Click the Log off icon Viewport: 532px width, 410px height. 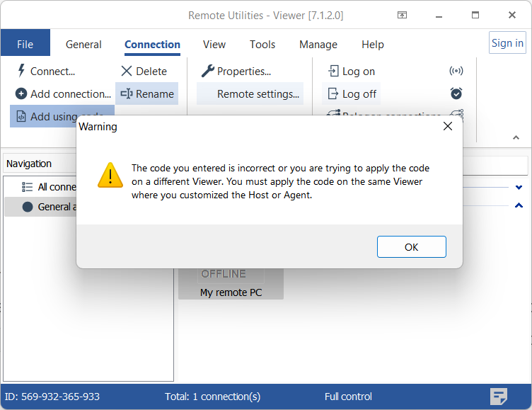pos(333,93)
